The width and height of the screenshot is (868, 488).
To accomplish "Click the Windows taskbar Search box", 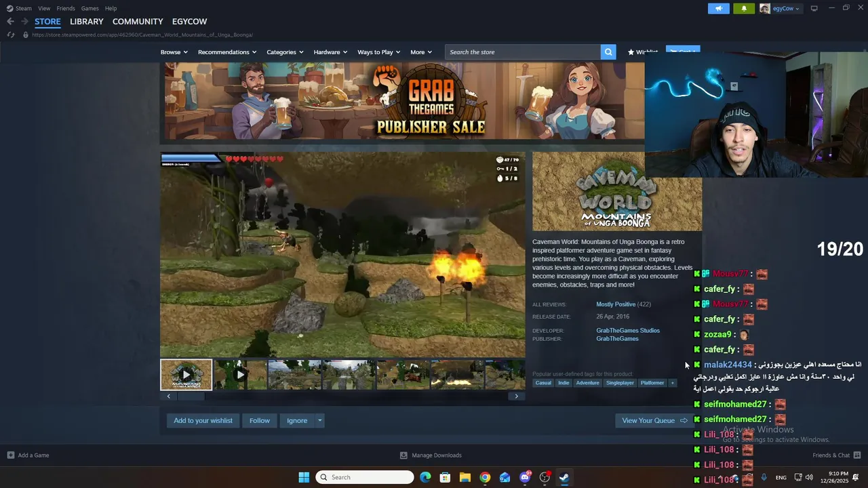I will pyautogui.click(x=365, y=477).
